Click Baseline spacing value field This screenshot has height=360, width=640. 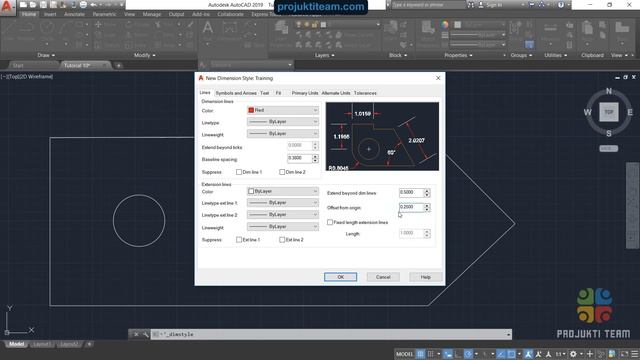click(300, 158)
